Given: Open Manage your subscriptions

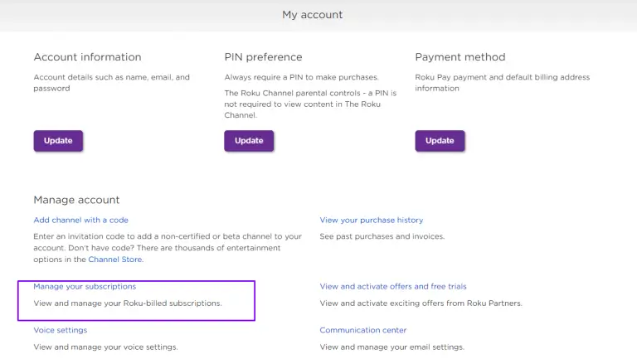Looking at the screenshot, I should [x=85, y=287].
